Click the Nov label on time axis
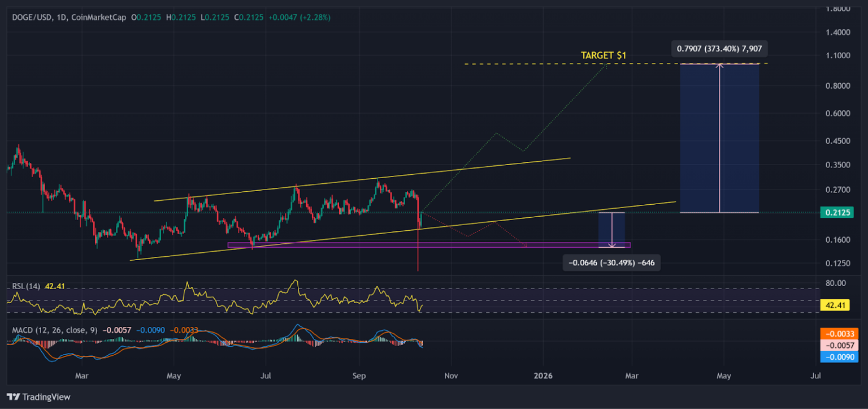 tap(450, 376)
